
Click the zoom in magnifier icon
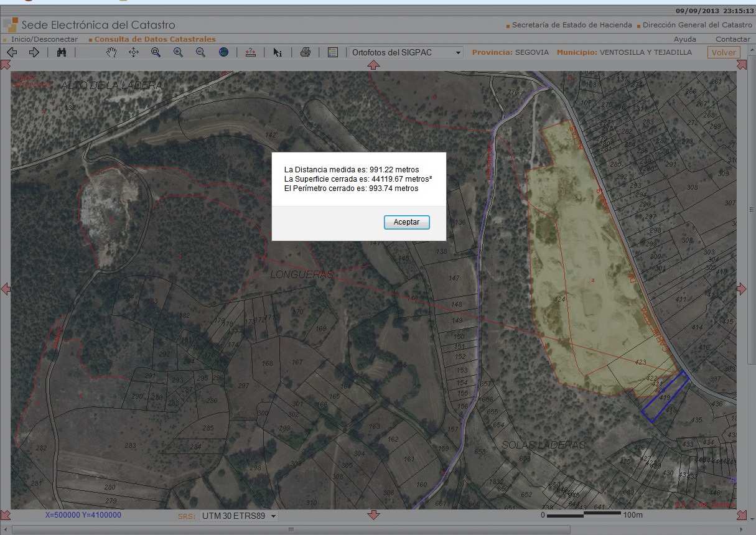coord(178,52)
